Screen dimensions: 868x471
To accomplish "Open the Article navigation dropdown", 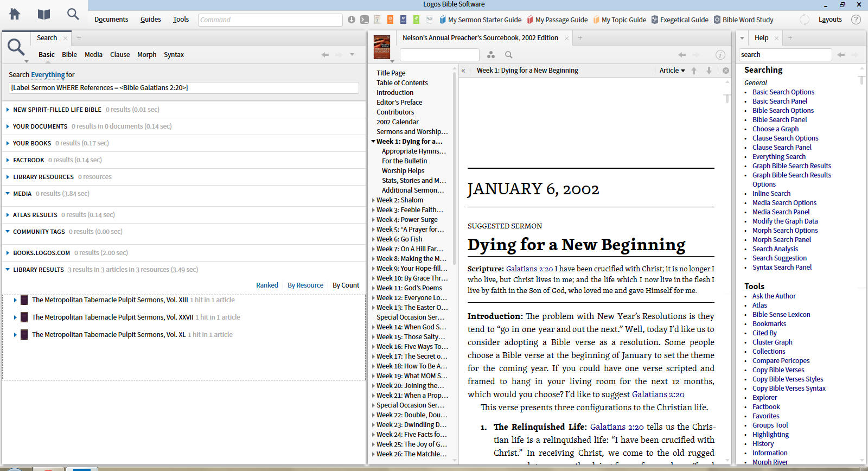I will pyautogui.click(x=672, y=71).
